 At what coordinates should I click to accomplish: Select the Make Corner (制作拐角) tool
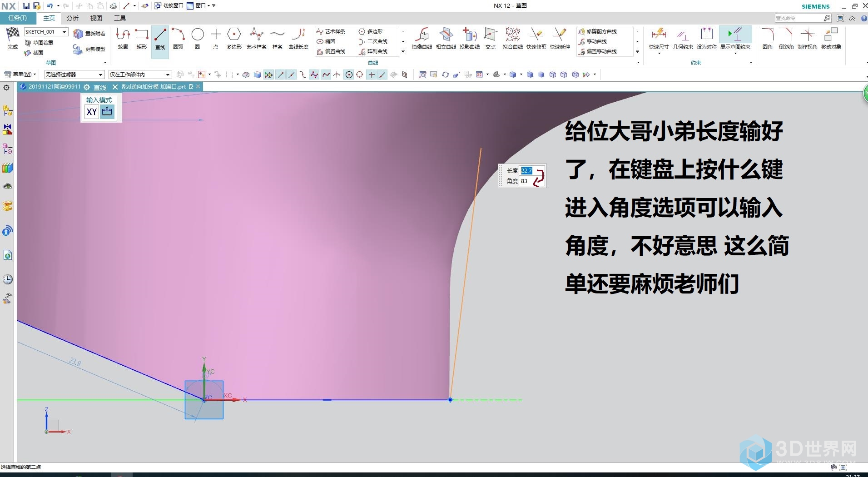807,38
